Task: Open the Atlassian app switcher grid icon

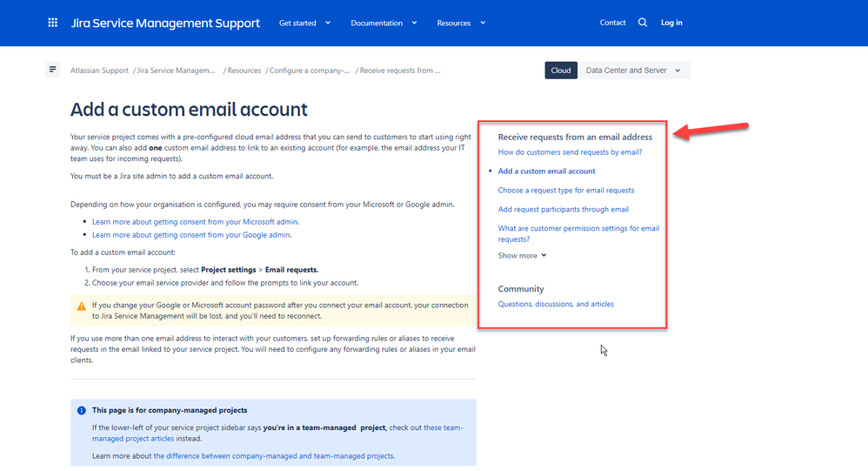Action: pos(52,23)
